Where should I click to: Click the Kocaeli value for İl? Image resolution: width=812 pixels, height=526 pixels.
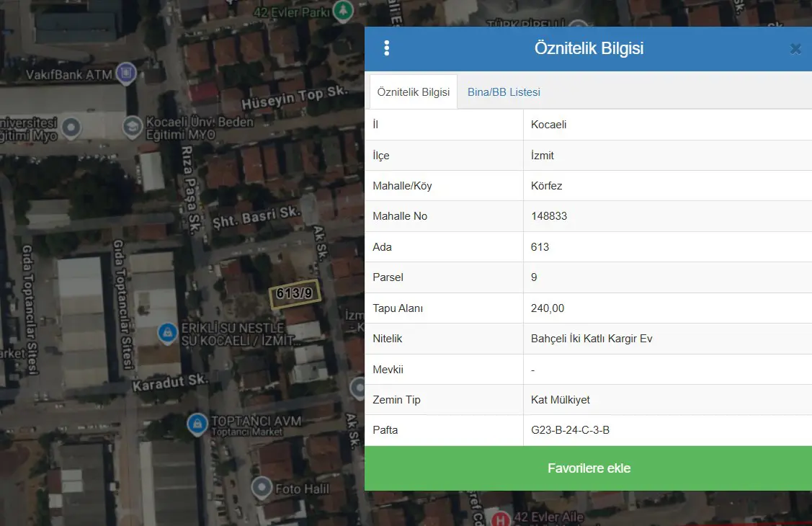[x=548, y=125]
